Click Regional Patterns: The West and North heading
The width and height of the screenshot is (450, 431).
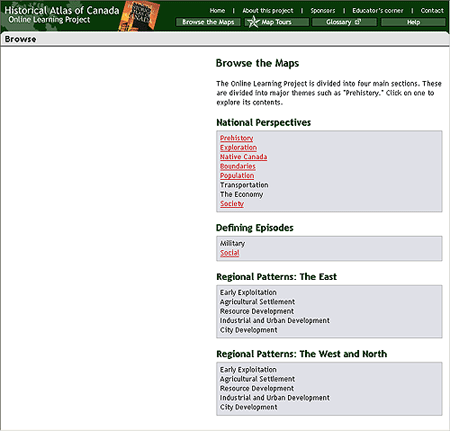pyautogui.click(x=302, y=354)
